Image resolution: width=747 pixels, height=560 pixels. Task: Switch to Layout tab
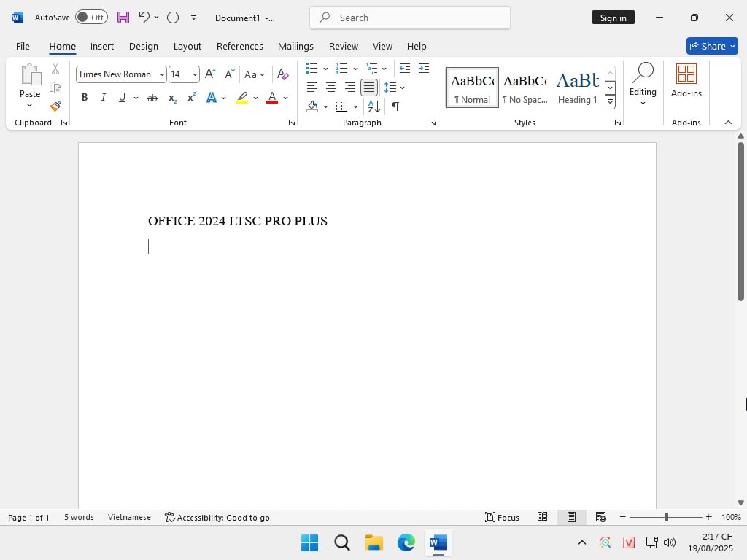point(187,46)
